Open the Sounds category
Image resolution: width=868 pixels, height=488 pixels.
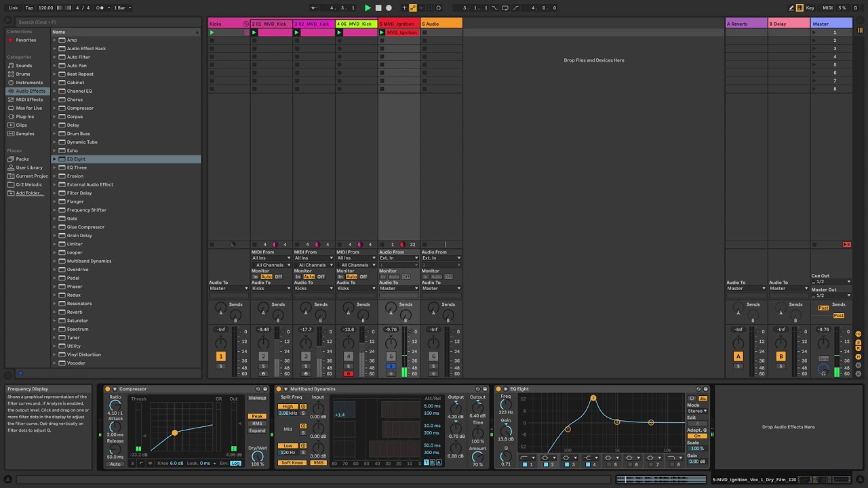pyautogui.click(x=24, y=66)
